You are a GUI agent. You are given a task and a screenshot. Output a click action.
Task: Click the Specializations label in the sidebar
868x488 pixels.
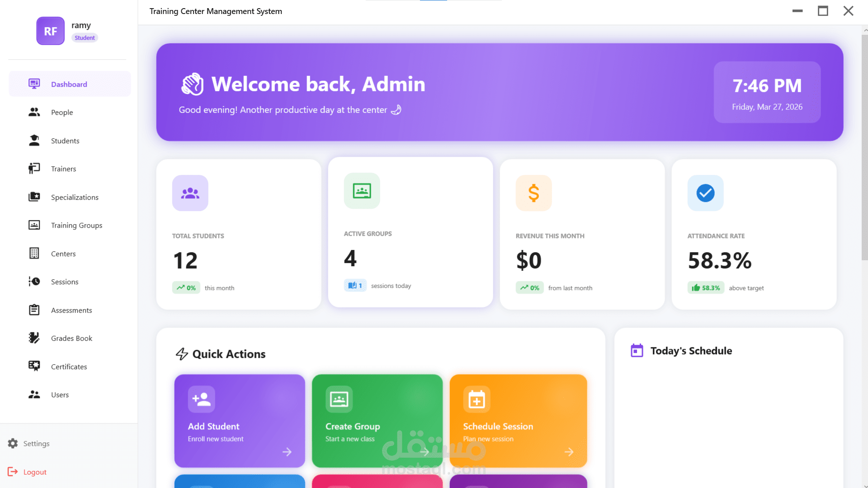[x=75, y=197]
